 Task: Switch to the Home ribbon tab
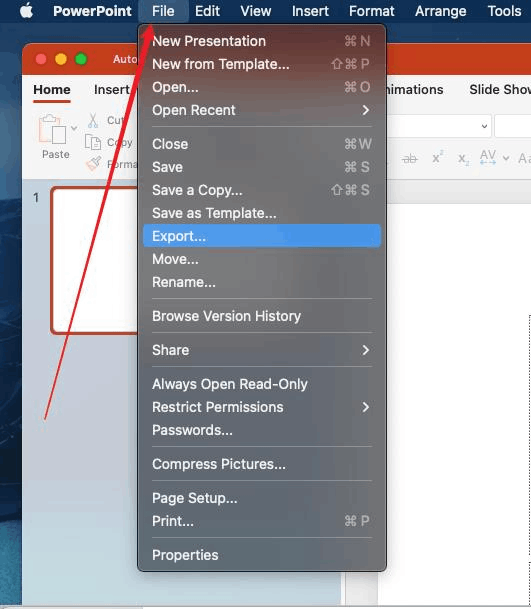point(52,90)
